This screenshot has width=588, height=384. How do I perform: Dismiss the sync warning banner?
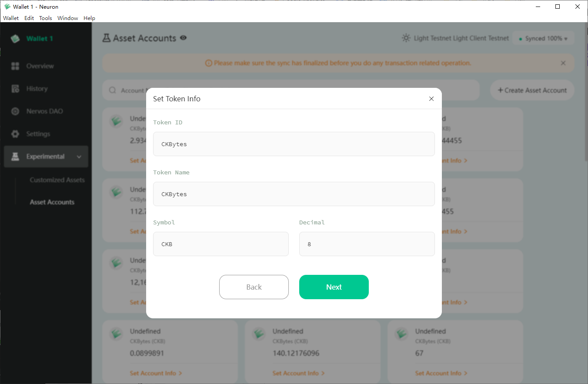[x=563, y=63]
